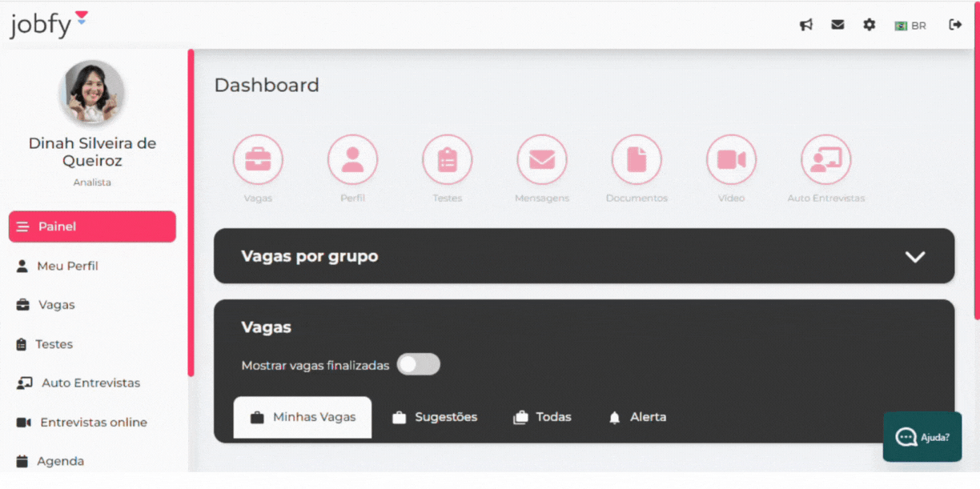Click the Ajuda? help chat button
The height and width of the screenshot is (489, 980).
click(922, 437)
